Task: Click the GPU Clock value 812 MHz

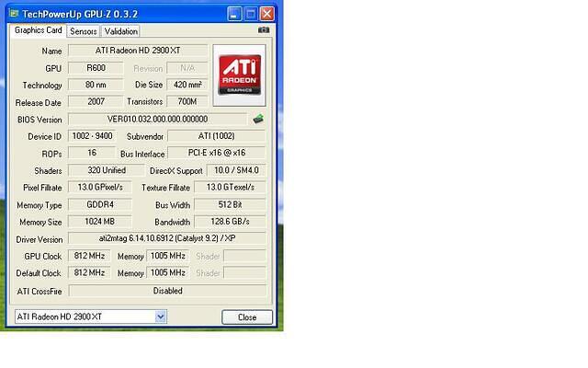Action: tap(89, 256)
